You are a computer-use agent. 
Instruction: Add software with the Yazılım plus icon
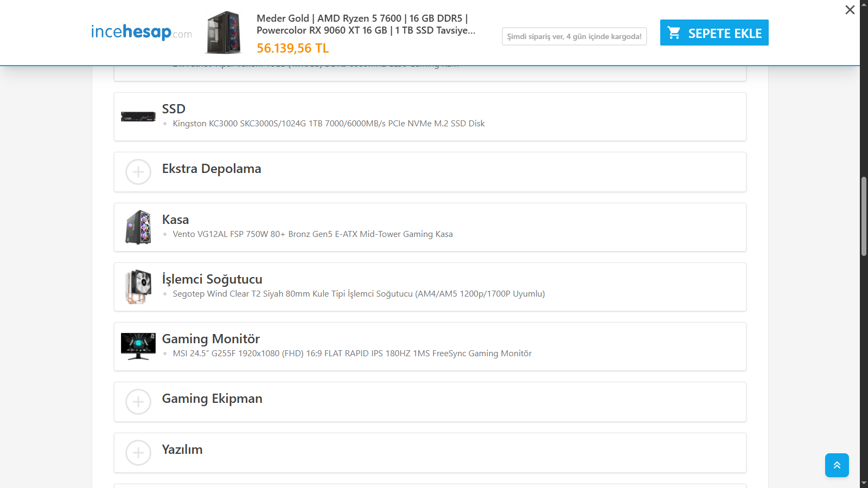138,453
